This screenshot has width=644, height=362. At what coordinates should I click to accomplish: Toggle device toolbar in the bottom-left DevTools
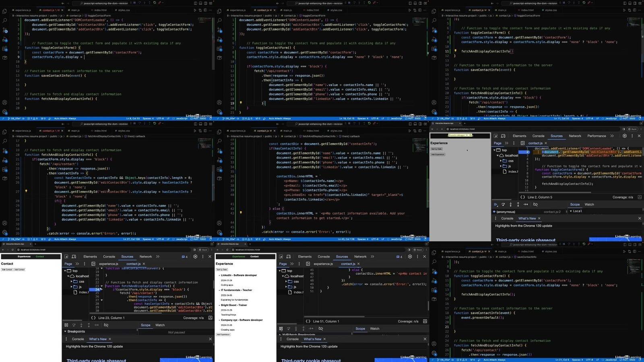click(74, 257)
